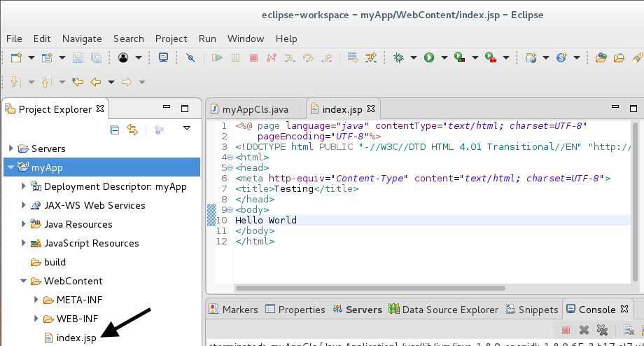
Task: Switch to the Properties tab
Action: [295, 310]
